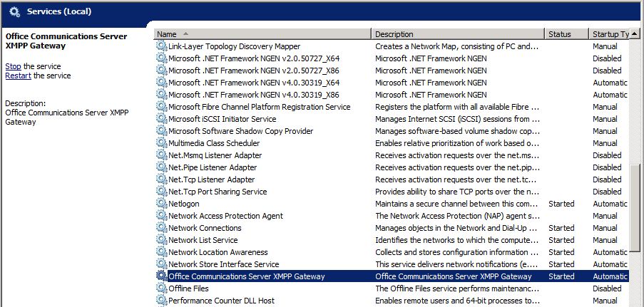Click Net.Pipe Listener Adapter name

click(x=213, y=167)
